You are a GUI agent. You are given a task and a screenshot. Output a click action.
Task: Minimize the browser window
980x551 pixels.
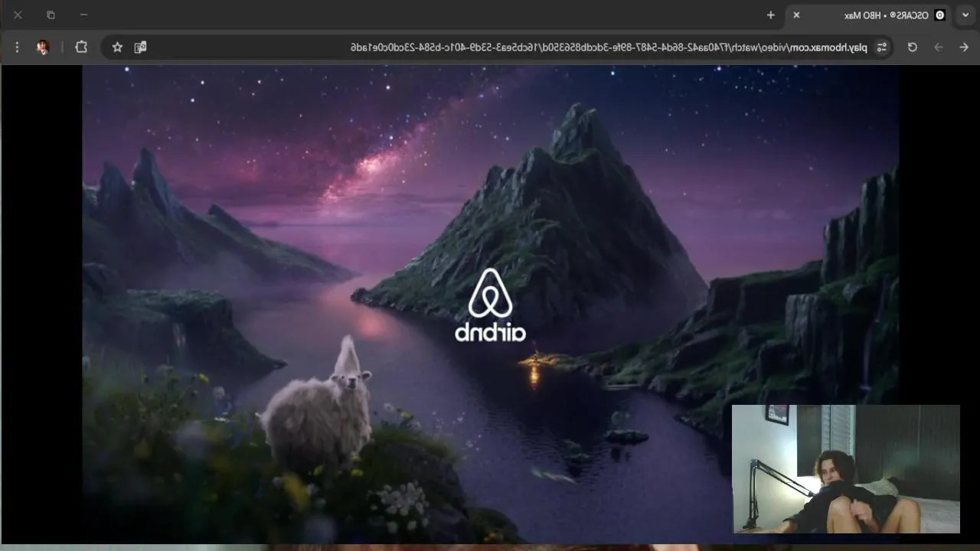point(83,15)
